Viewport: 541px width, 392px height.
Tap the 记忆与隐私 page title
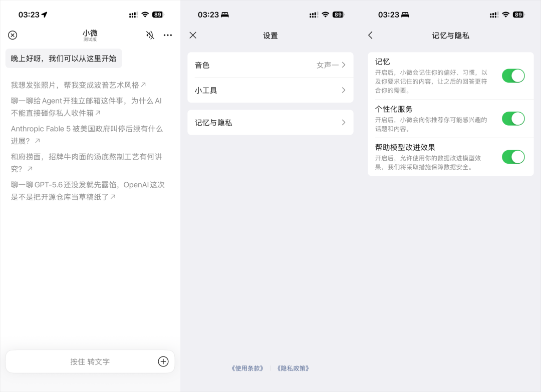(x=451, y=36)
